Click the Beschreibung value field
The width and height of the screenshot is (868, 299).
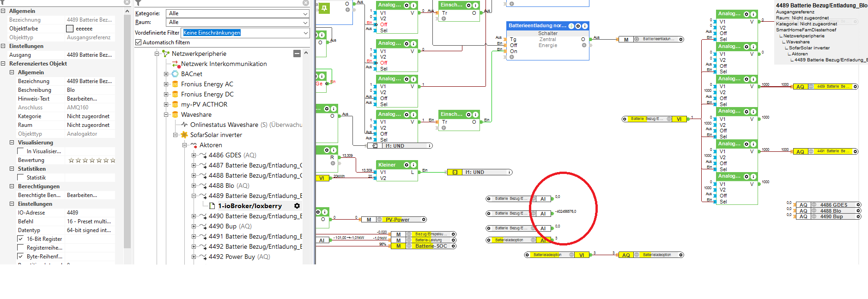[x=90, y=90]
